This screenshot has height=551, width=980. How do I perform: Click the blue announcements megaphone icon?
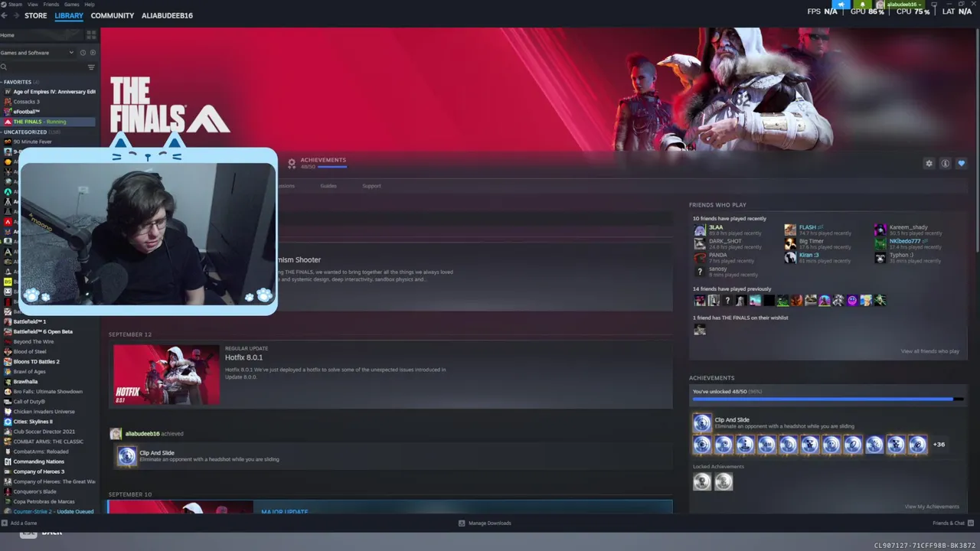coord(841,5)
